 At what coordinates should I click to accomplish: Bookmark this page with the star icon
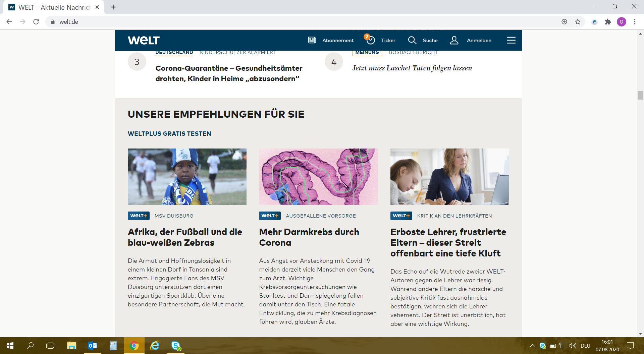pyautogui.click(x=578, y=21)
